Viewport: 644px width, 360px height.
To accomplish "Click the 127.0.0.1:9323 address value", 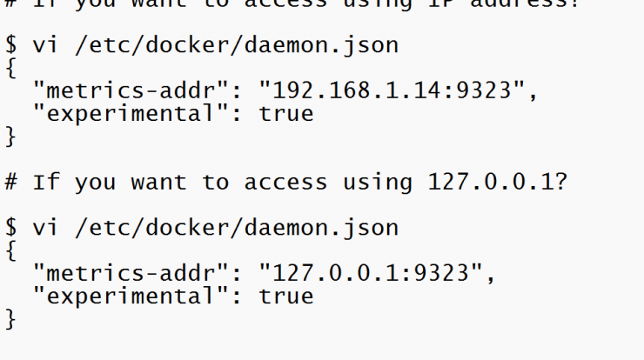I will click(x=371, y=273).
